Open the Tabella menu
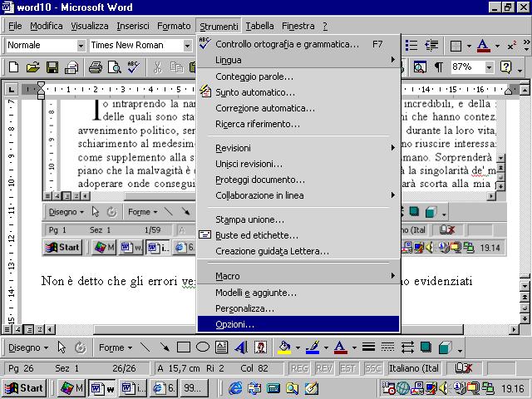The width and height of the screenshot is (532, 399). point(259,26)
